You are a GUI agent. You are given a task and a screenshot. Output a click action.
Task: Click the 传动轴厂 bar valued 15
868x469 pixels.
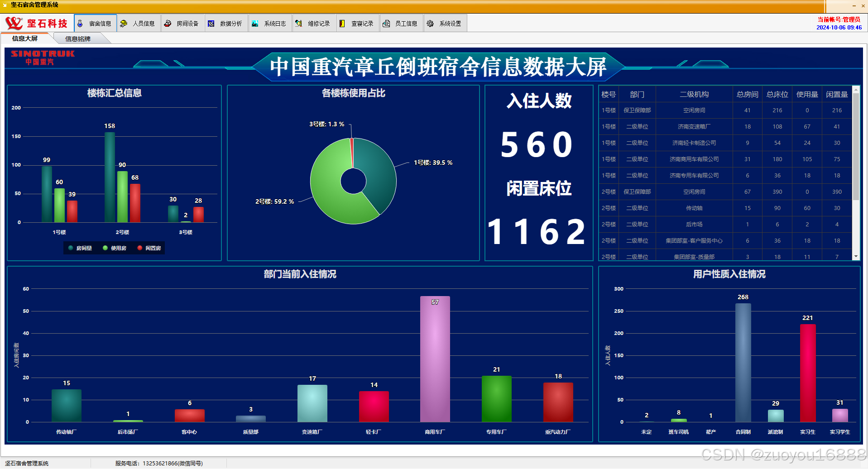click(x=66, y=406)
